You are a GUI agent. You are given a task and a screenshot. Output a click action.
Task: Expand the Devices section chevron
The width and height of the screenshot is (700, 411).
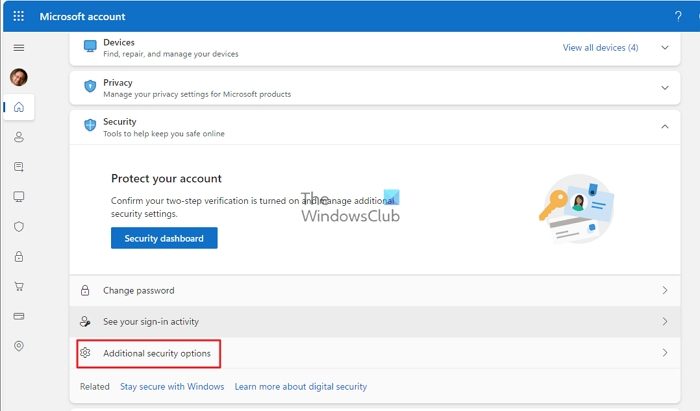[665, 47]
